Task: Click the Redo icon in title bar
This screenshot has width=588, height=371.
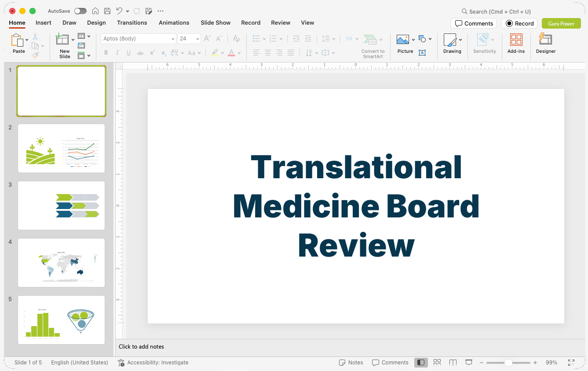Action: (136, 11)
